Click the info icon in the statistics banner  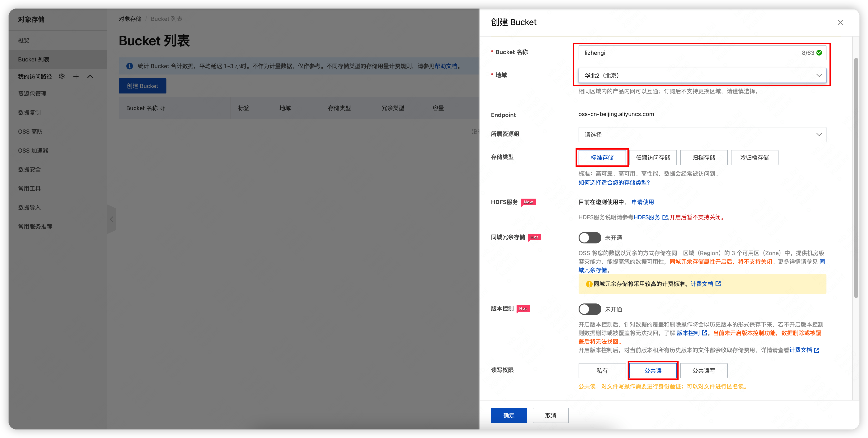pyautogui.click(x=129, y=66)
